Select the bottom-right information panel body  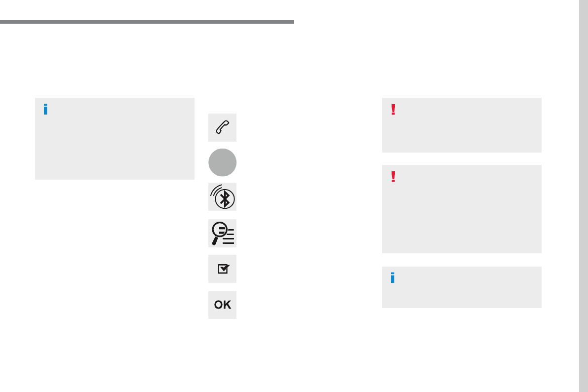[462, 287]
